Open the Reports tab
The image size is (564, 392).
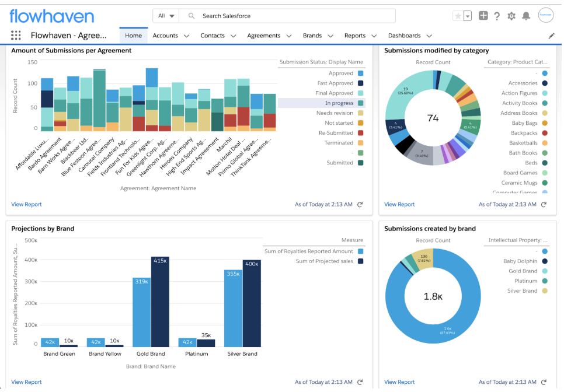pyautogui.click(x=354, y=36)
